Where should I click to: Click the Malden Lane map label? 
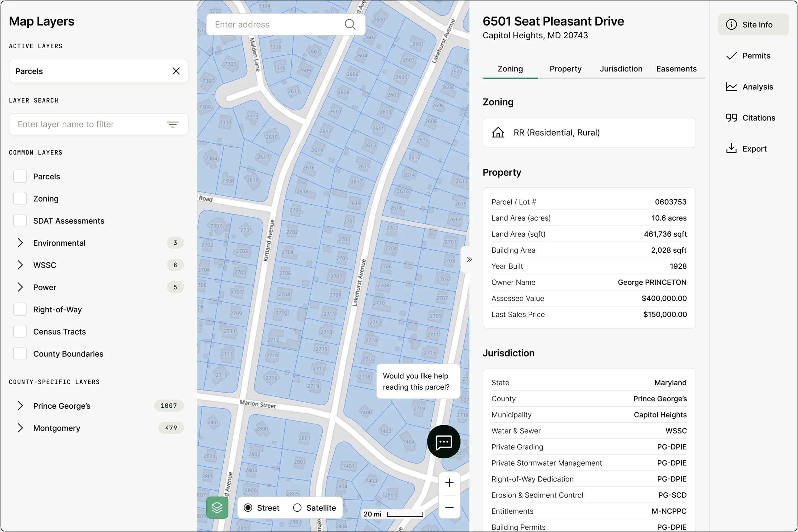click(255, 55)
